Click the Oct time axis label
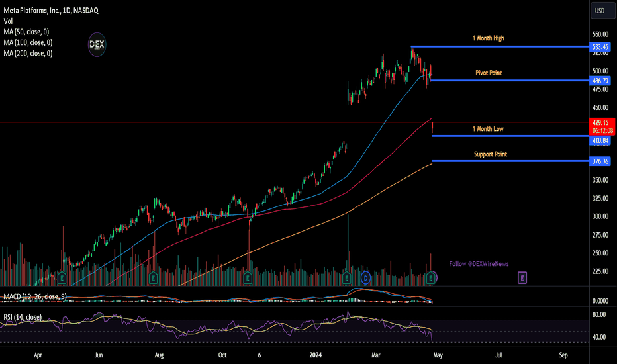Viewport: 617px width, 364px height. click(222, 355)
